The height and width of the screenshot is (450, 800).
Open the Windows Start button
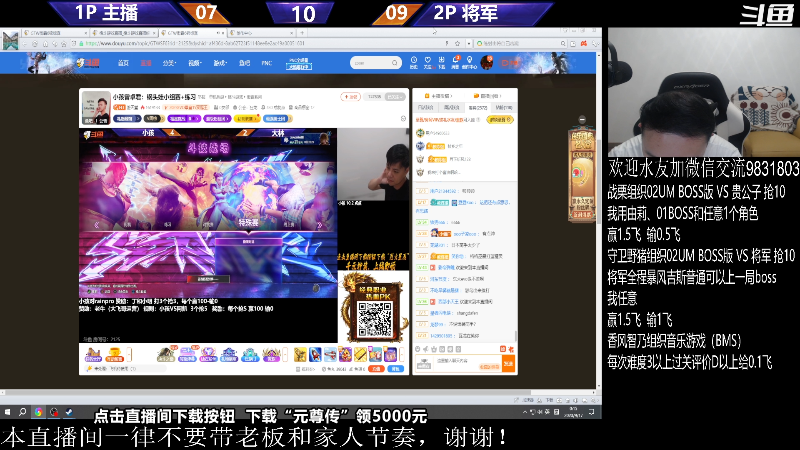click(7, 412)
